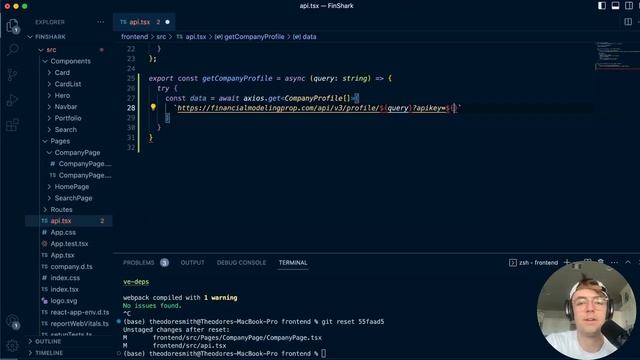Open the Search view in activity bar

13,50
